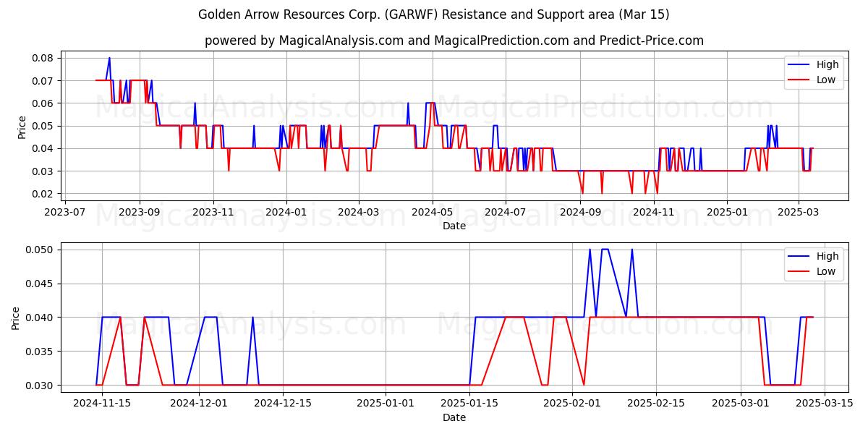Image resolution: width=868 pixels, height=434 pixels.
Task: Click the 2025-01-15 date tick
Action: tap(469, 404)
